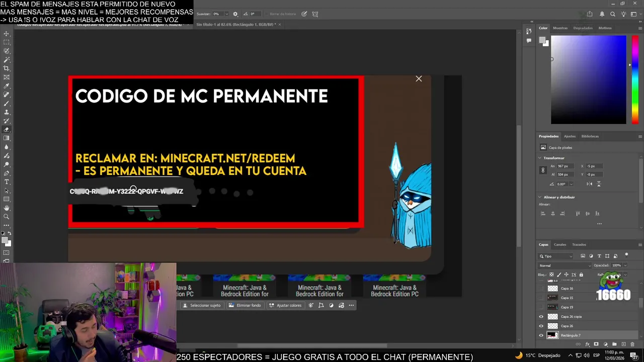
Task: Select the Crop tool
Action: point(7,68)
